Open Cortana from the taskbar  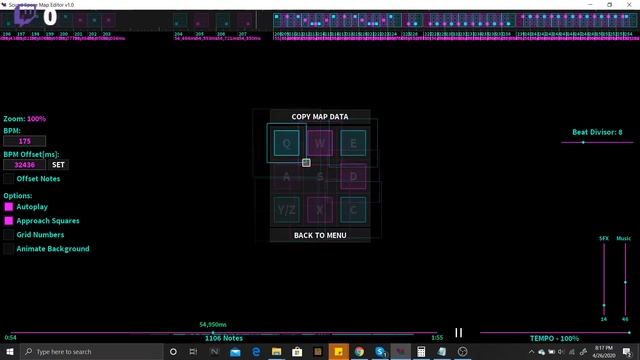tap(173, 351)
